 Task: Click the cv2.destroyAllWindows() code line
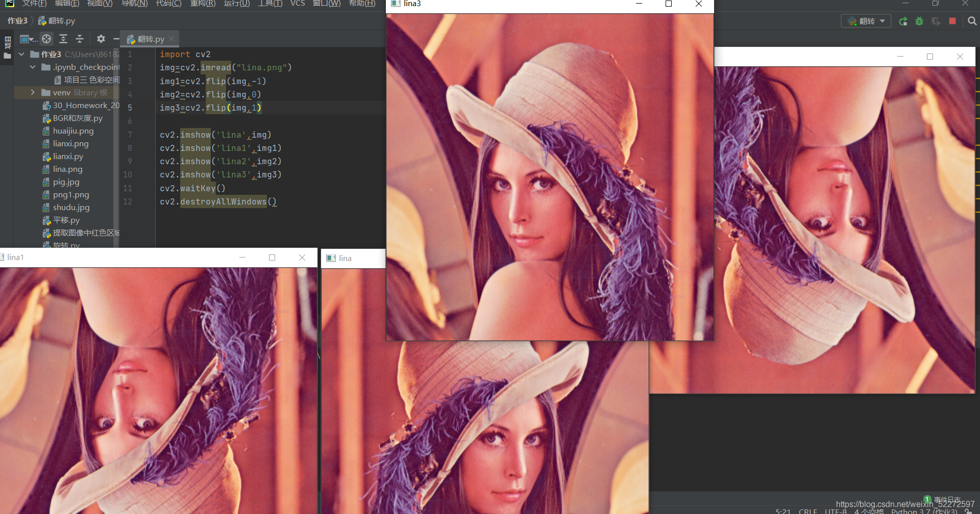pyautogui.click(x=218, y=201)
